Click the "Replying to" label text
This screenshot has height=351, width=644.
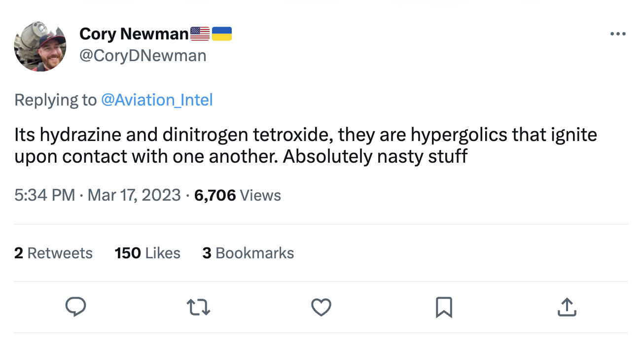coord(56,100)
